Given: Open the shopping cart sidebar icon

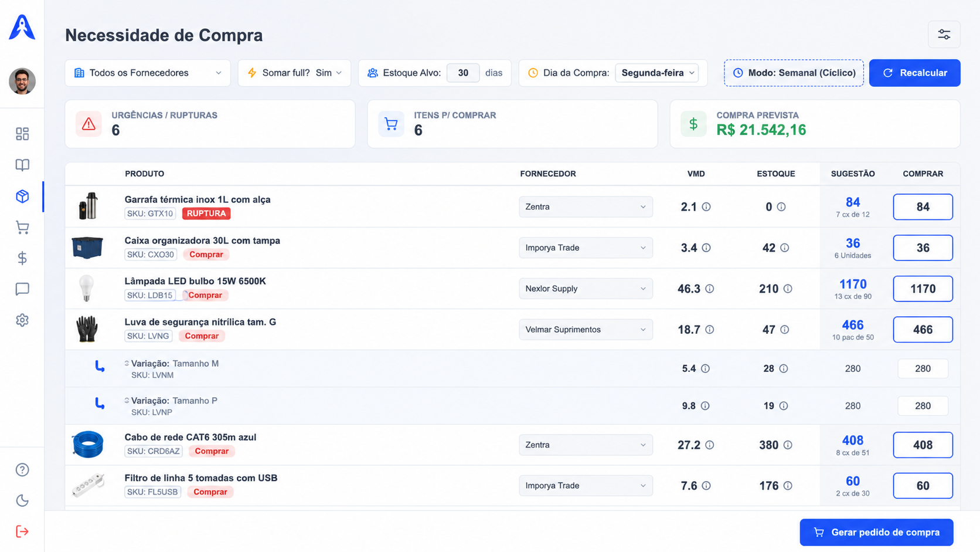Looking at the screenshot, I should pyautogui.click(x=22, y=228).
